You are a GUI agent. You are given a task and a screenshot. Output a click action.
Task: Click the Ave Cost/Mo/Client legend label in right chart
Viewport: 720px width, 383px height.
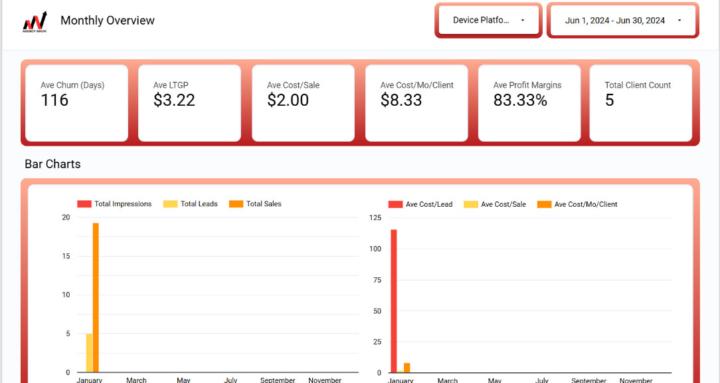(586, 204)
